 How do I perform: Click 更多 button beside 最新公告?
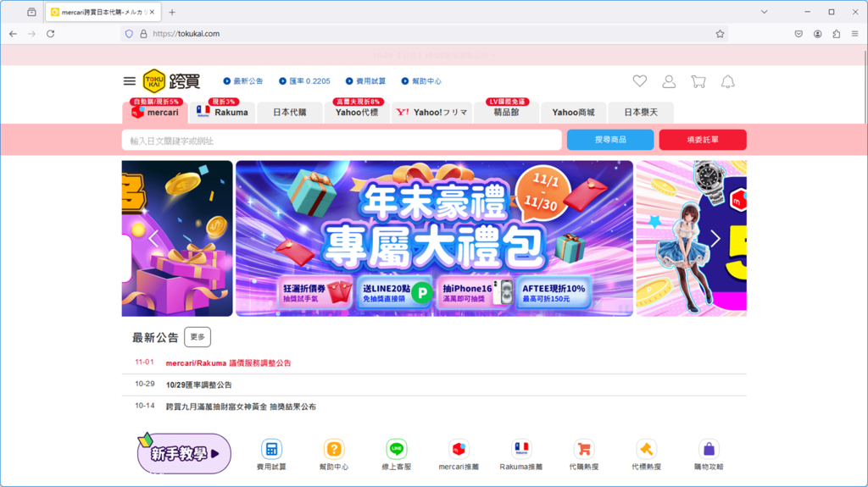pos(197,337)
